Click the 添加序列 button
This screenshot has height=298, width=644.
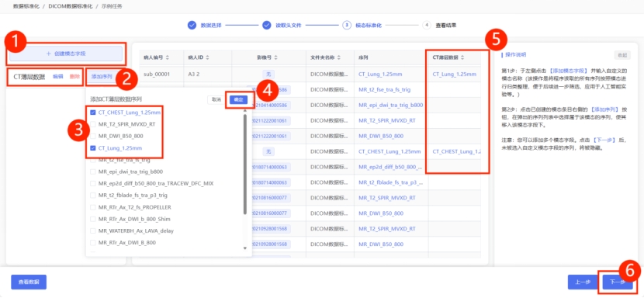click(102, 77)
